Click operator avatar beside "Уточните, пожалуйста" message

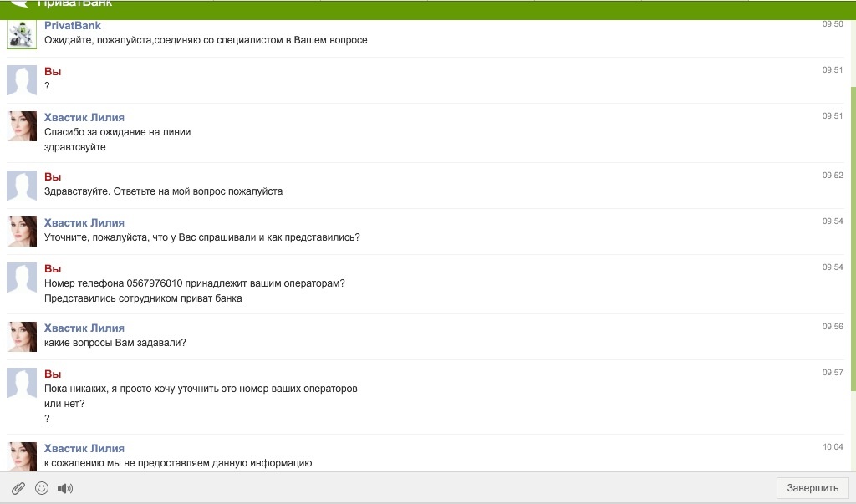click(22, 232)
